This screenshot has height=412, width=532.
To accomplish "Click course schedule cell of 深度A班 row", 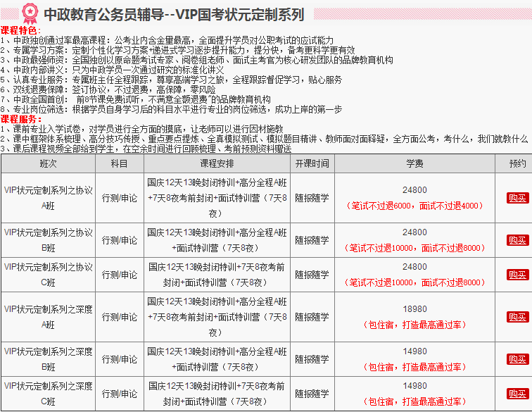I will click(x=217, y=317).
